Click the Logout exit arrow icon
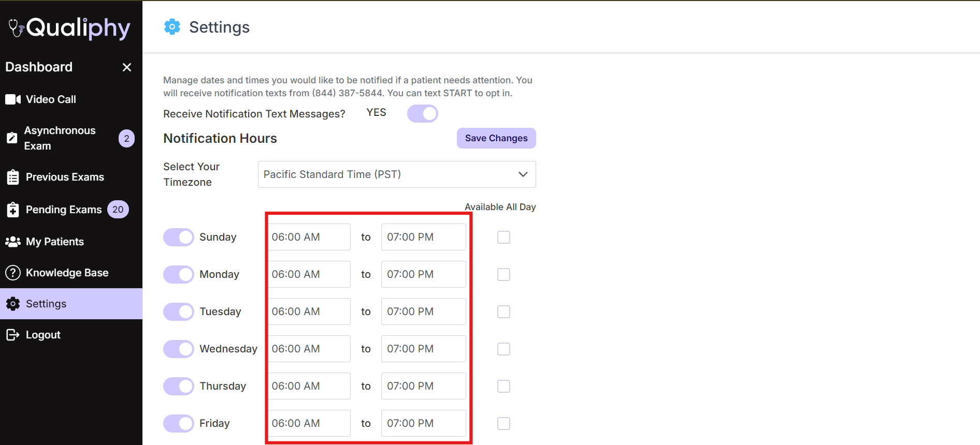The image size is (980, 445). (x=13, y=335)
